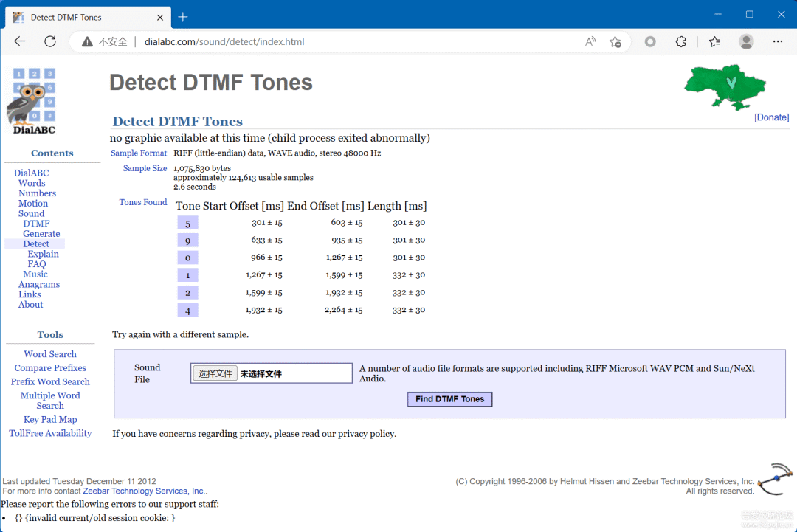
Task: Open the DTMF contents link
Action: (36, 224)
